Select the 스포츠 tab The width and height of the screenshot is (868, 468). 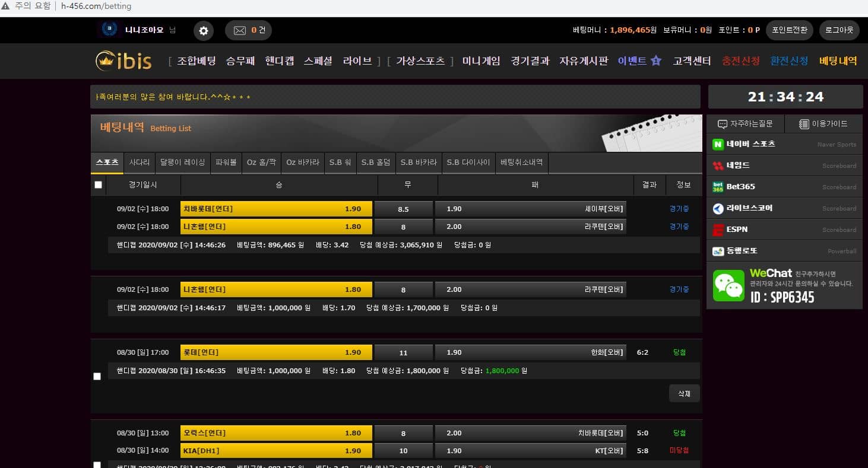click(x=107, y=163)
